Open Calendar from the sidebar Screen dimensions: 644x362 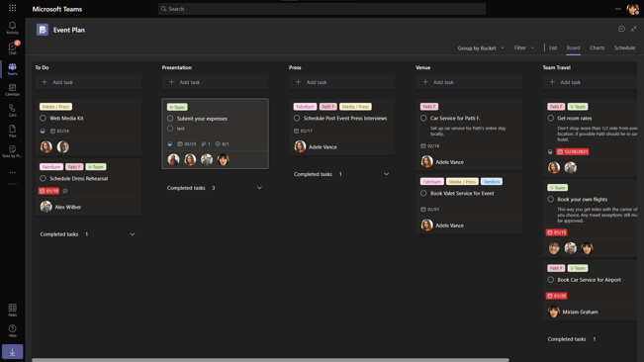tap(12, 90)
